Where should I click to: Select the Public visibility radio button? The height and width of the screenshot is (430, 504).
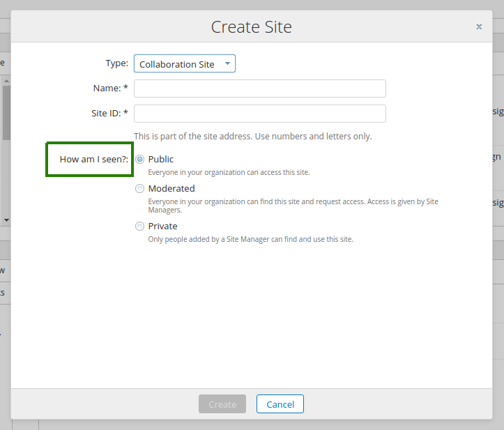tap(140, 159)
